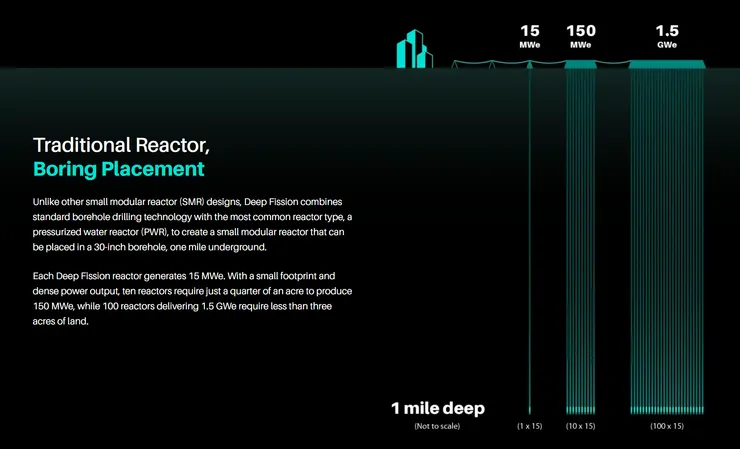The width and height of the screenshot is (740, 449).
Task: Click the '15 MWe' label
Action: [x=530, y=37]
